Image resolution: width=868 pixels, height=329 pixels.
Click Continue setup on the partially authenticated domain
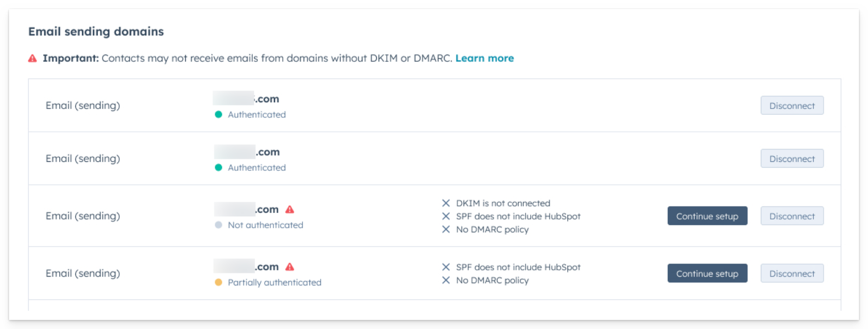click(707, 273)
